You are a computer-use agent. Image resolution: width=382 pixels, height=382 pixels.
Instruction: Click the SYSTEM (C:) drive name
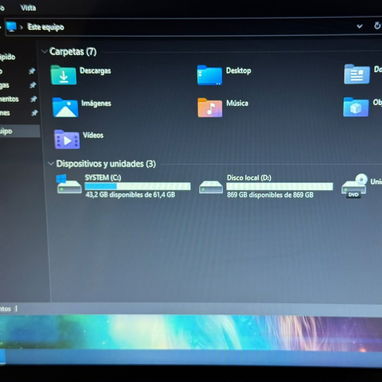[x=103, y=178]
